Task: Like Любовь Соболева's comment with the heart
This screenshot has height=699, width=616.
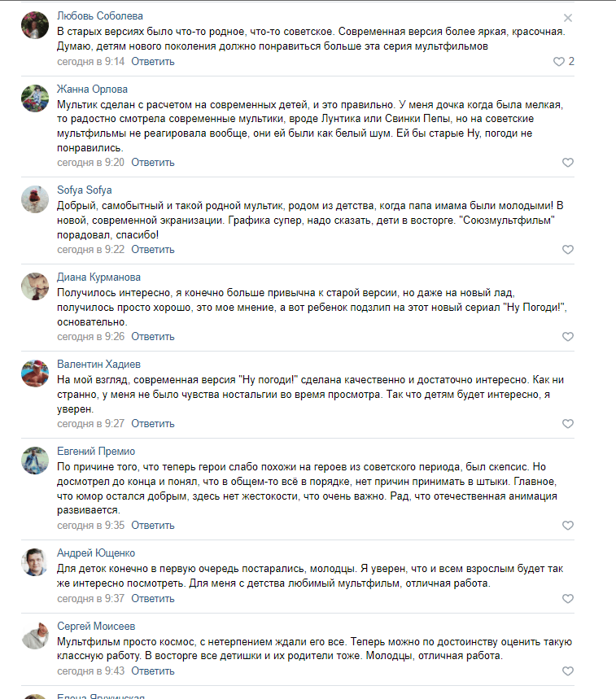Action: pyautogui.click(x=559, y=62)
